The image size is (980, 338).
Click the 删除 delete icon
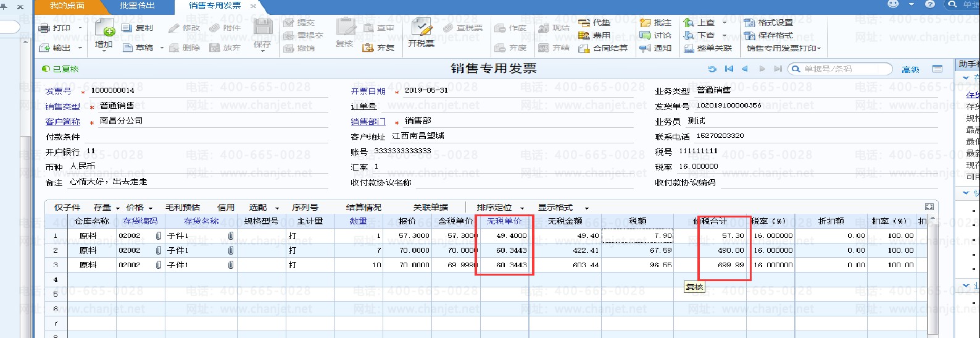(x=173, y=48)
